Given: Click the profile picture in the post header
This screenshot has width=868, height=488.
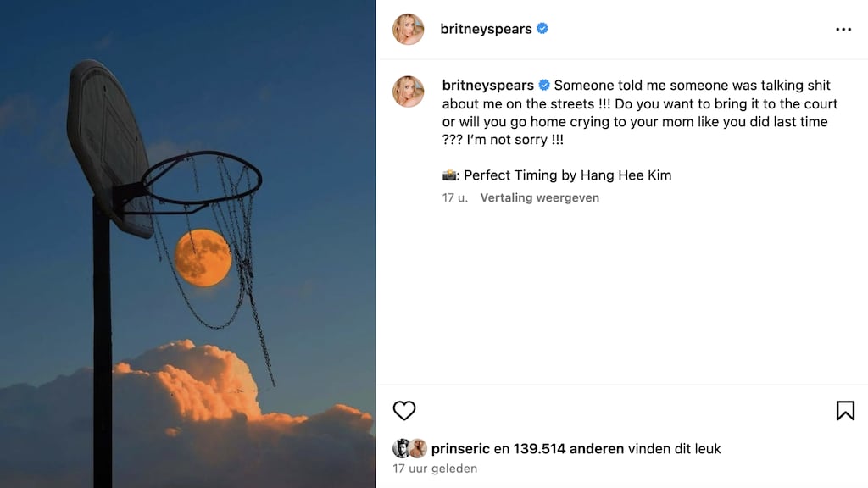Looking at the screenshot, I should (x=408, y=29).
